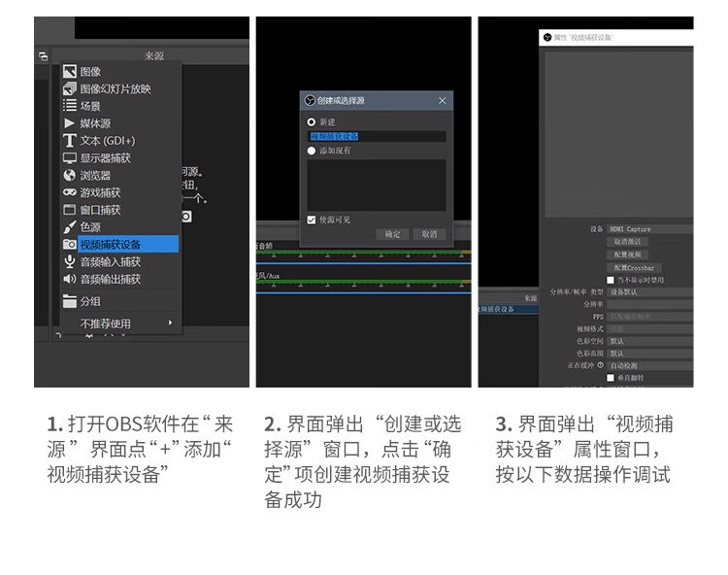Click OBS logo in 属性 window title bar
The width and height of the screenshot is (728, 575).
(547, 37)
